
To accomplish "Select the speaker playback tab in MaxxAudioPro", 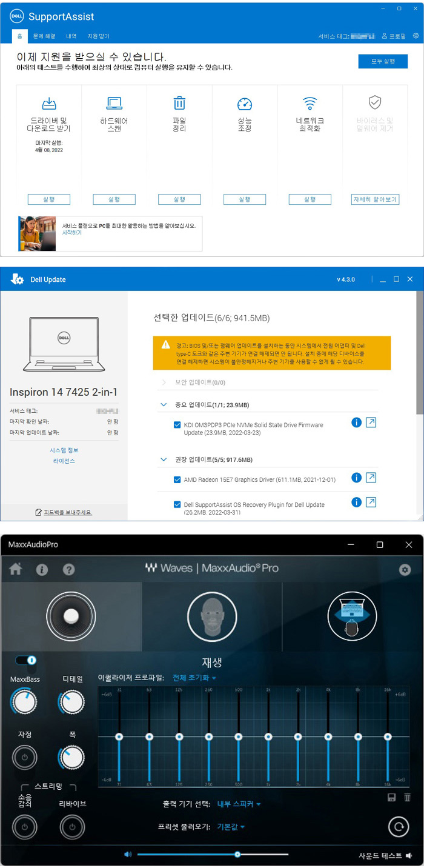I will 71,616.
